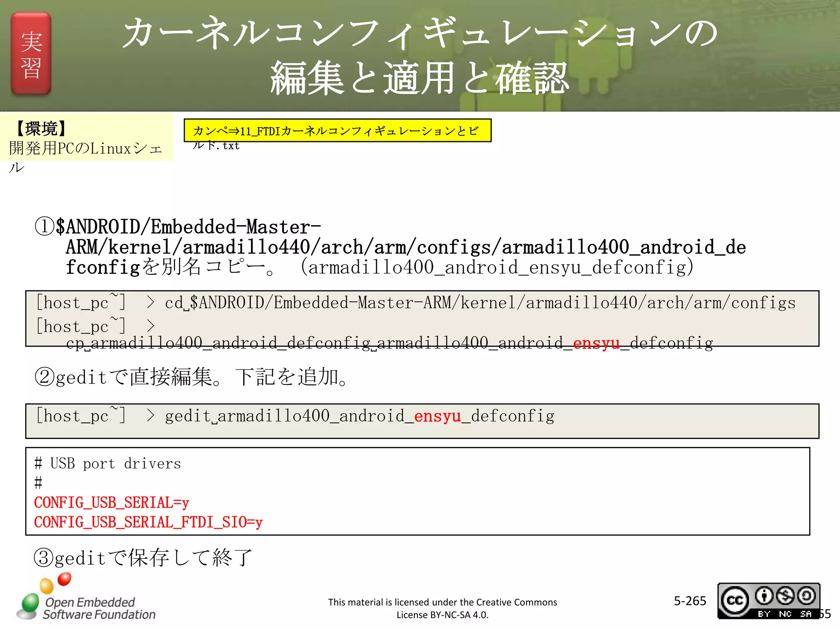840x630 pixels.
Task: Click the gedit armadillo400_android_ensyu_defconfig command
Action: coord(295,416)
